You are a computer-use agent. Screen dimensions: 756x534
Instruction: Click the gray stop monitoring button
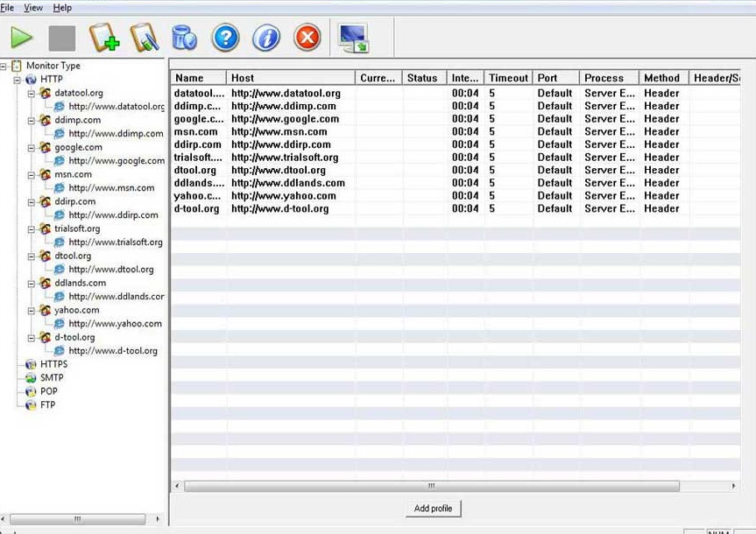[61, 38]
